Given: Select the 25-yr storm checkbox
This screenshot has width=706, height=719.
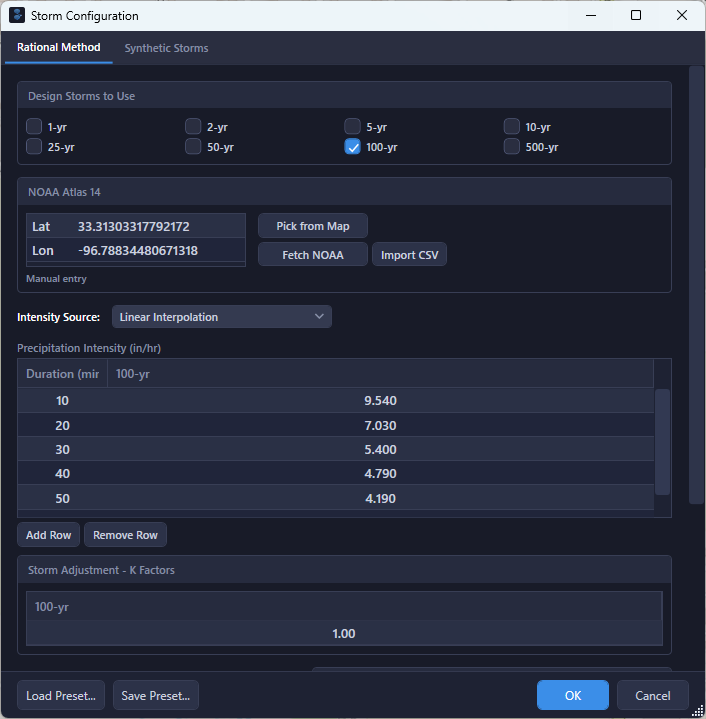Looking at the screenshot, I should click(34, 146).
